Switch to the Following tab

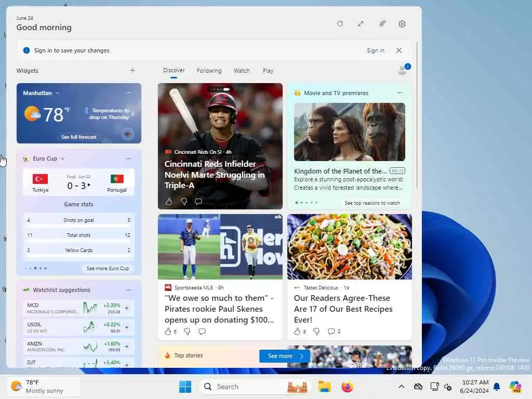point(209,71)
